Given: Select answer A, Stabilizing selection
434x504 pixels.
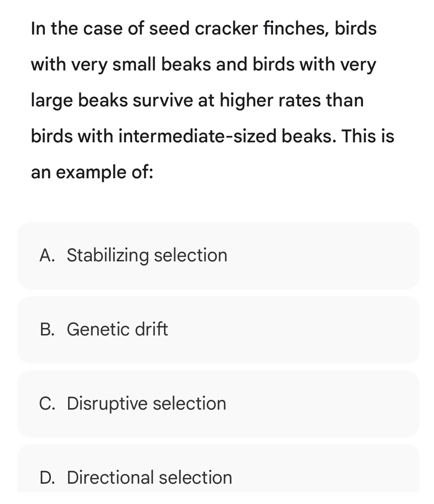Looking at the screenshot, I should 218,256.
